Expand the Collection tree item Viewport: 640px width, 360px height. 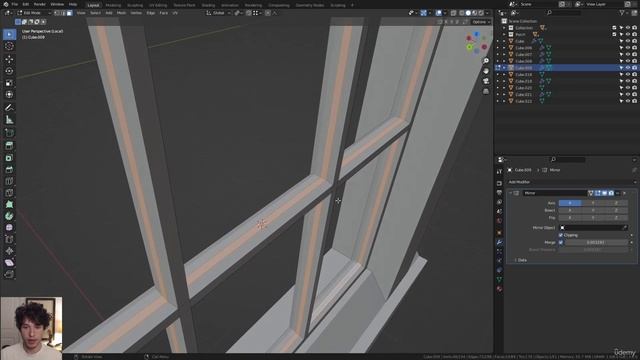(504, 28)
